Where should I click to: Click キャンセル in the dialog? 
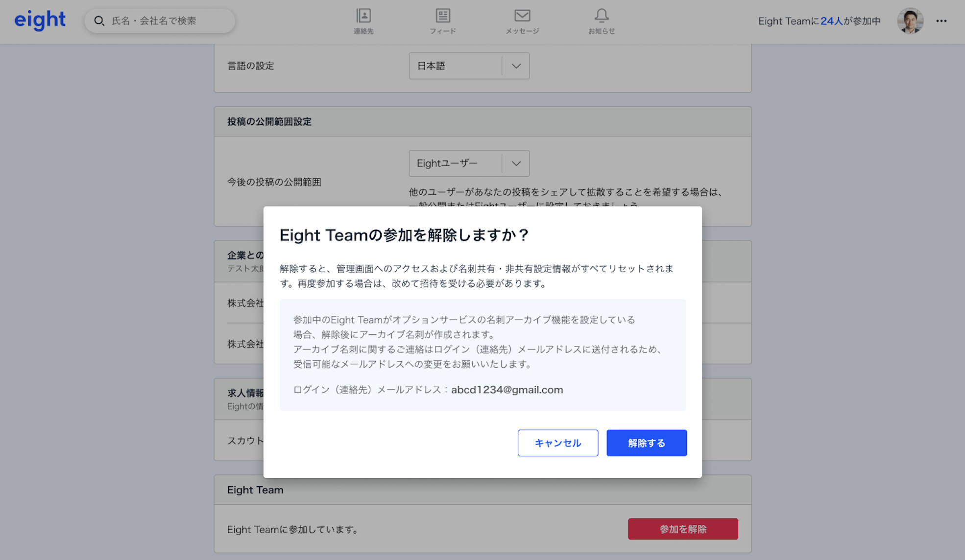point(557,443)
